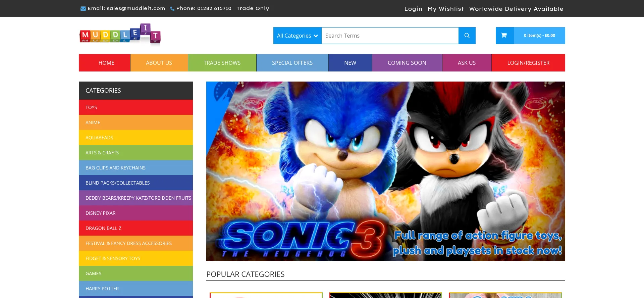Open ABOUT US in the menu

click(159, 63)
